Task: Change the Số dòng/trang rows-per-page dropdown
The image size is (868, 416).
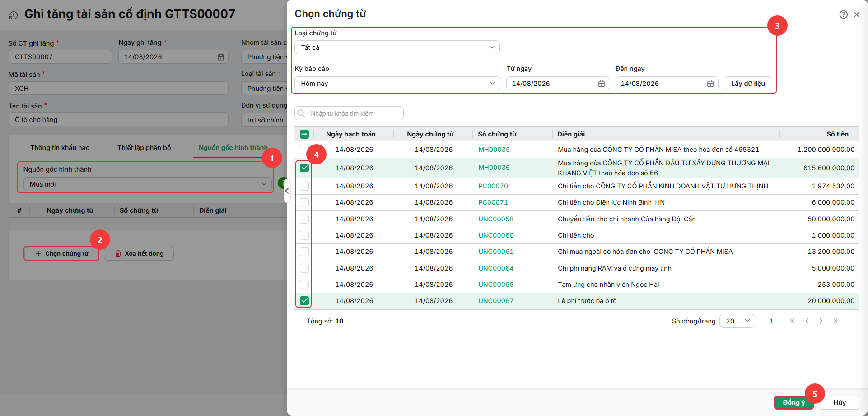Action: [737, 321]
